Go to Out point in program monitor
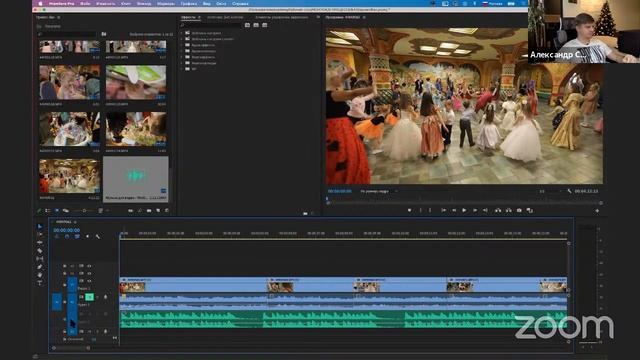Screen dimensions: 640x360 [485, 210]
